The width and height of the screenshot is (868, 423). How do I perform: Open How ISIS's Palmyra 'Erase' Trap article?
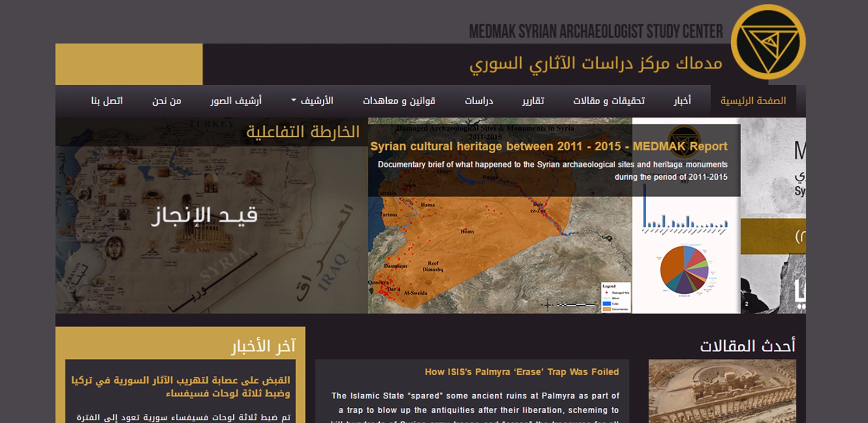point(522,372)
